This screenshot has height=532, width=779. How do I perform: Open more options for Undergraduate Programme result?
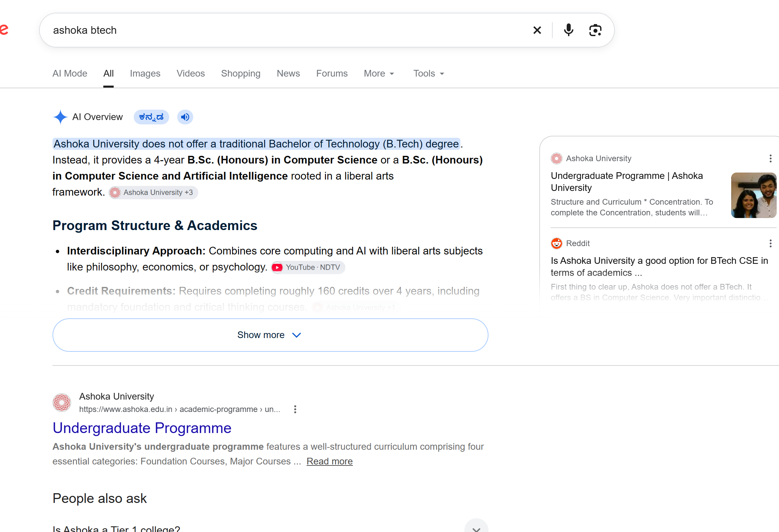click(x=295, y=409)
